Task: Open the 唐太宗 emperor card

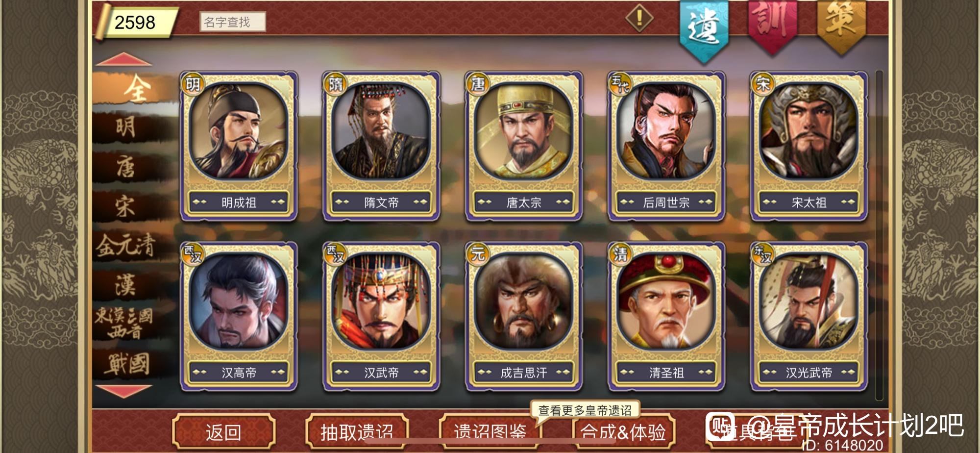Action: pyautogui.click(x=524, y=146)
